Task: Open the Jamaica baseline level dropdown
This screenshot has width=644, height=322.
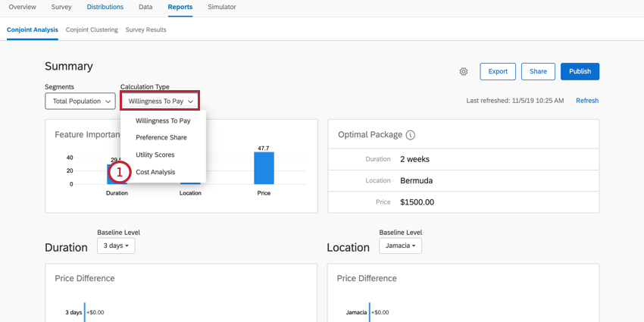Action: click(x=400, y=245)
